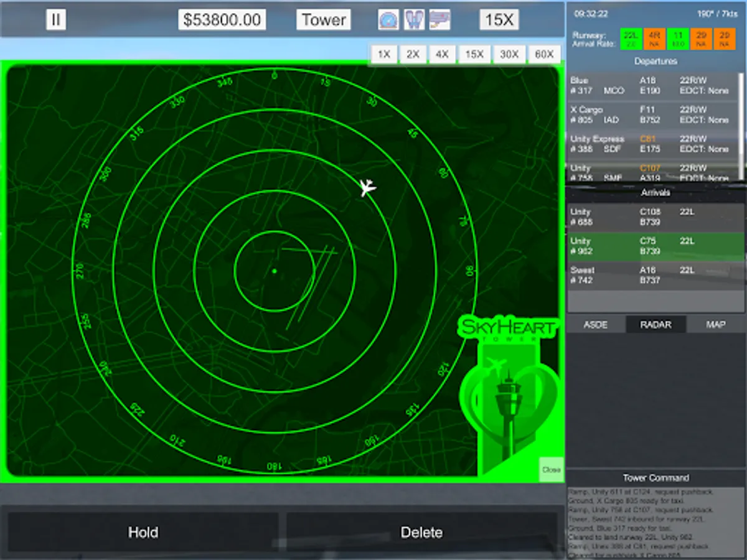Click the binoculars view icon

point(414,19)
